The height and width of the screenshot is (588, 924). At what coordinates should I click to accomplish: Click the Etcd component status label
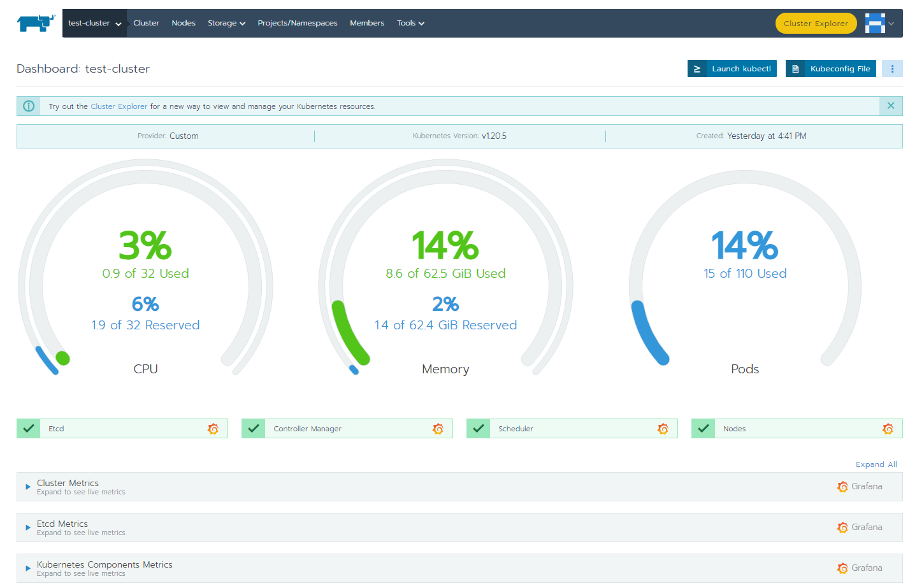(56, 429)
